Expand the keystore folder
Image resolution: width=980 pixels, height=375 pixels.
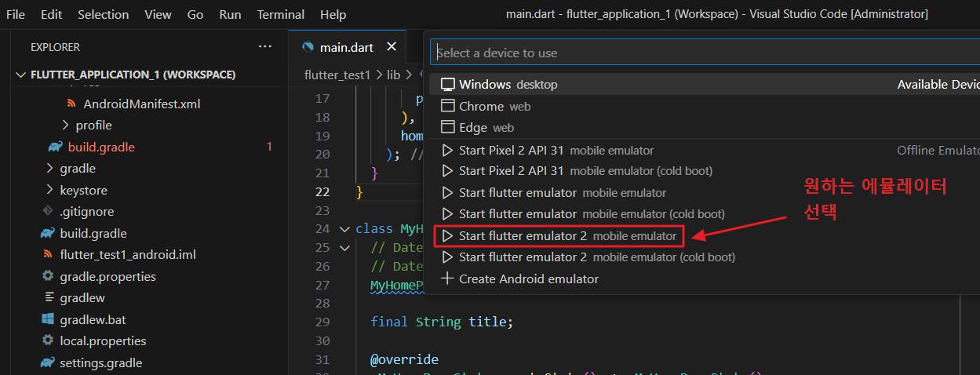click(x=83, y=190)
